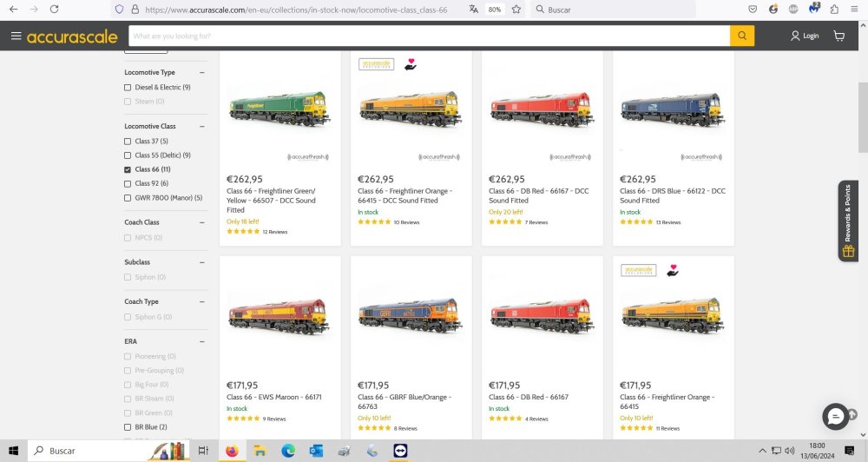Check the Diesel & Electric (9) filter

[x=128, y=88]
